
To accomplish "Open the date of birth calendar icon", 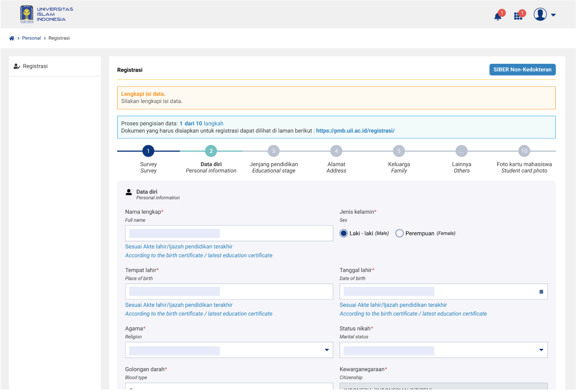I will (541, 292).
